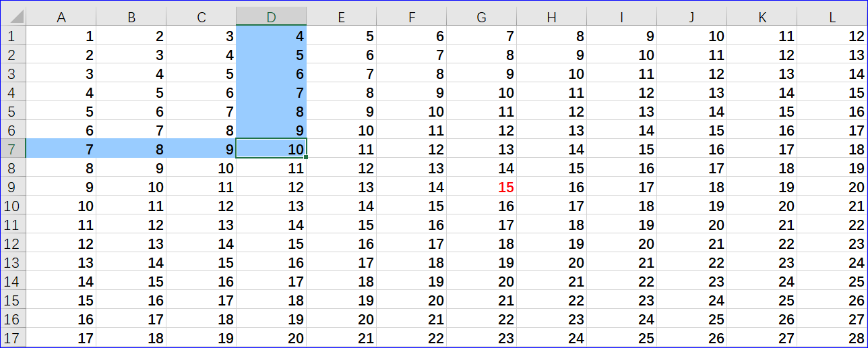Select column I header
Viewport: 868px width, 348px height.
click(x=622, y=18)
